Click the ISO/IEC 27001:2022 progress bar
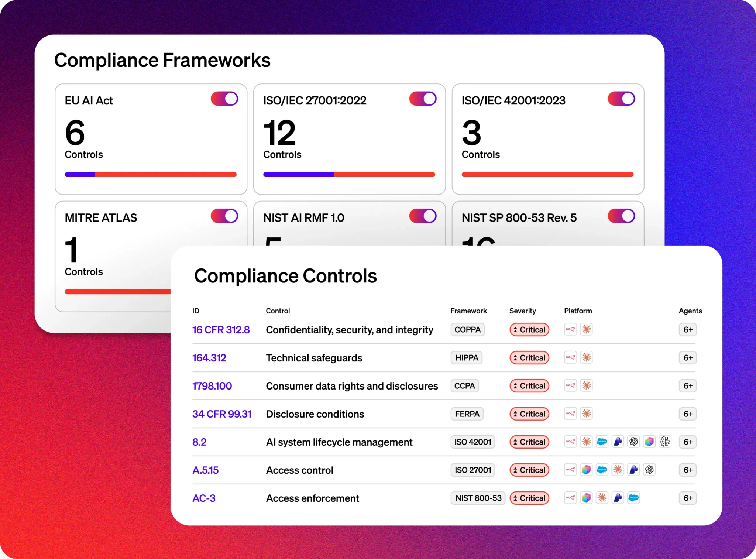 pyautogui.click(x=349, y=174)
